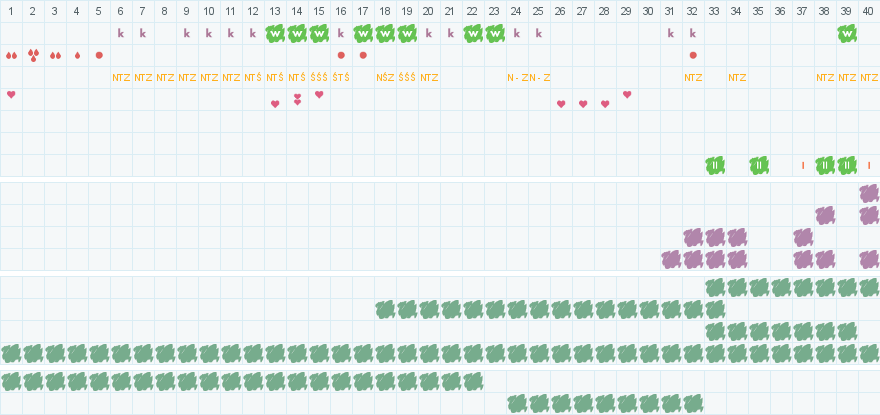The width and height of the screenshot is (880, 415).
Task: Select the red dot on day 5
Action: pos(99,55)
